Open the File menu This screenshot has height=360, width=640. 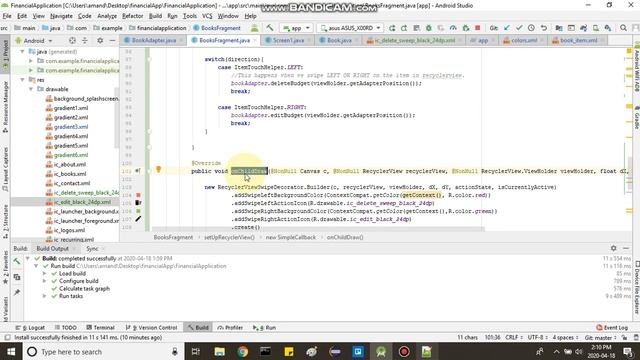(x=7, y=16)
